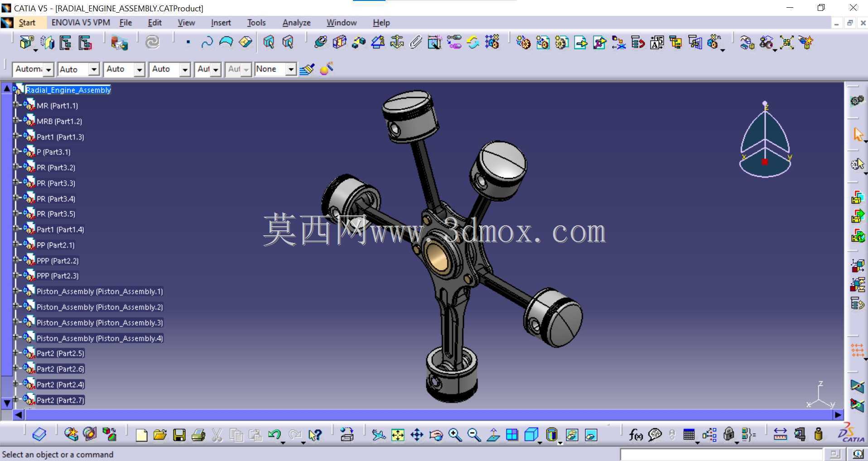This screenshot has height=461, width=868.
Task: Save the document with the floppy icon
Action: 179,435
